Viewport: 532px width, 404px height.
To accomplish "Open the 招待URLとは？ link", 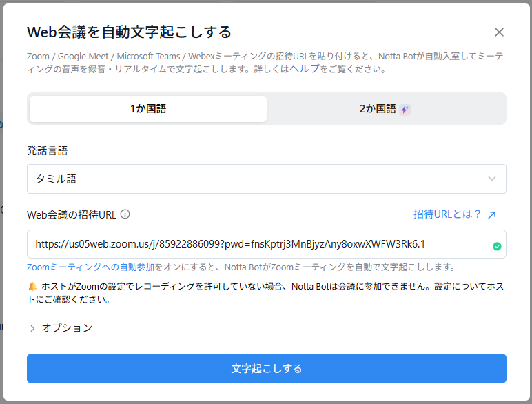I will click(x=447, y=214).
